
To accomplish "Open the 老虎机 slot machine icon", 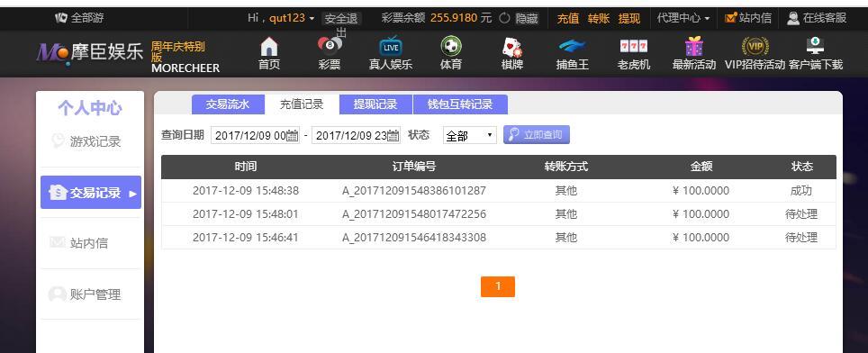I will coord(633,47).
